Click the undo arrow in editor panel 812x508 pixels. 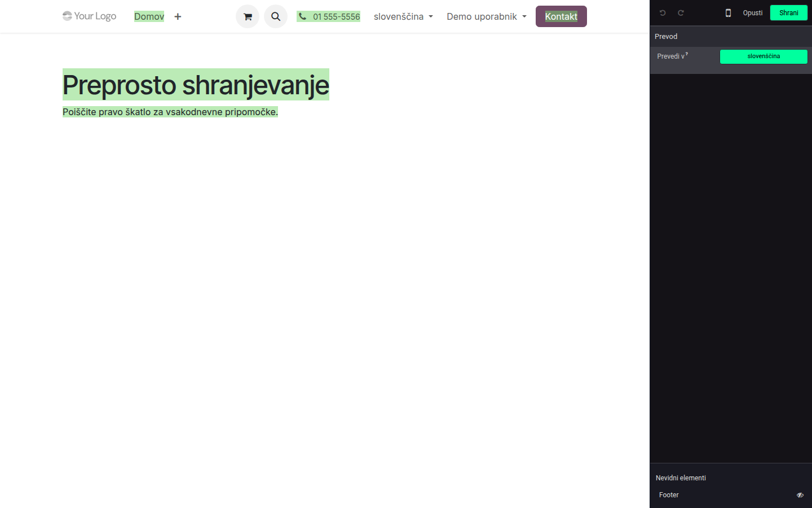pos(663,13)
